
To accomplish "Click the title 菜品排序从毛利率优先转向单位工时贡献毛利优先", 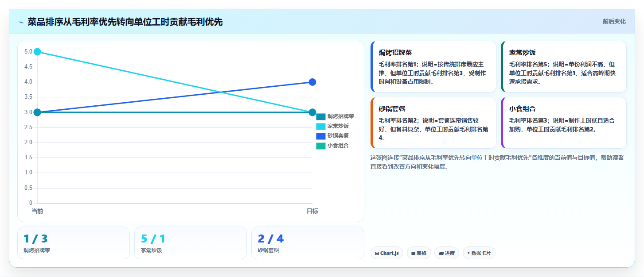I will tap(125, 22).
